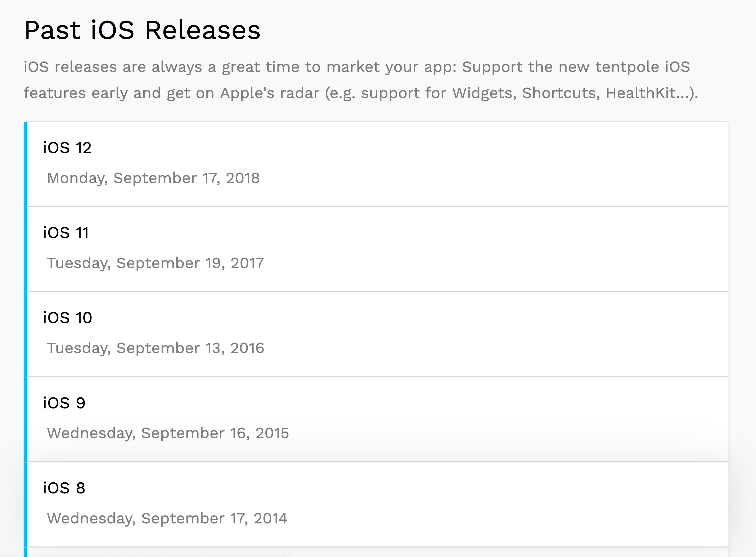This screenshot has height=557, width=756.
Task: Click the "Monday, September 17, 2018" date
Action: pos(153,178)
